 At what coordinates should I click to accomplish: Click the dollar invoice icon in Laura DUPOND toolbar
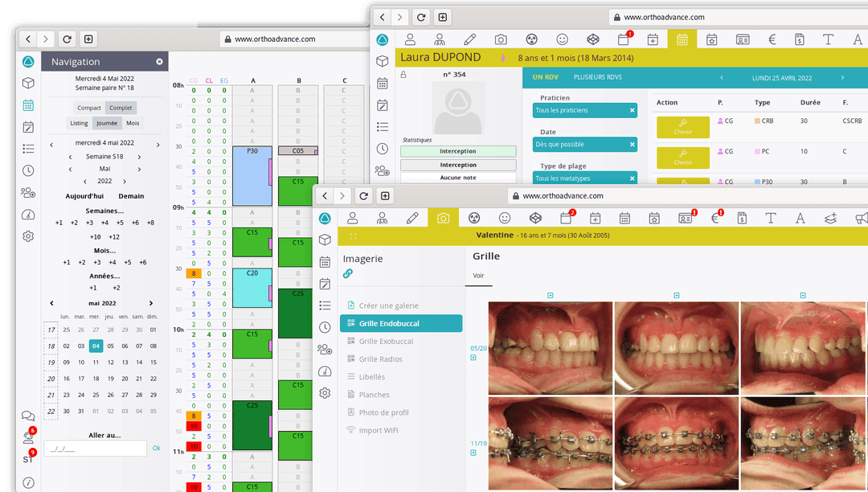click(x=799, y=39)
